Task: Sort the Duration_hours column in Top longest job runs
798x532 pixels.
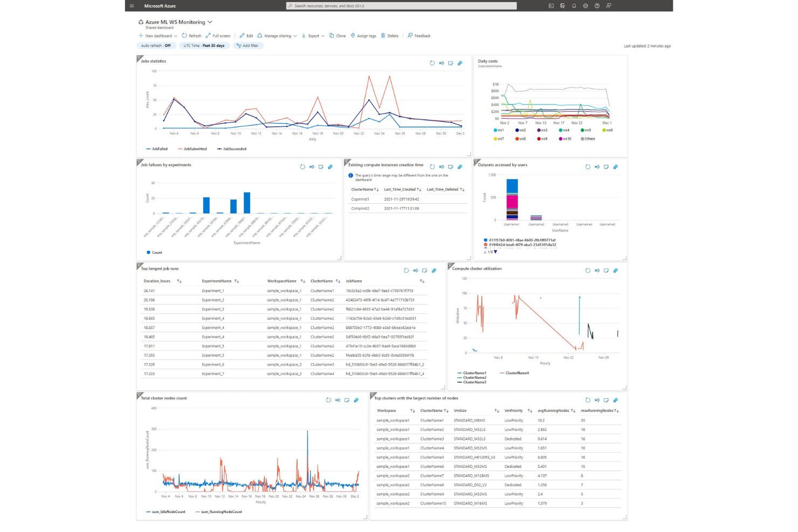Action: (180, 281)
